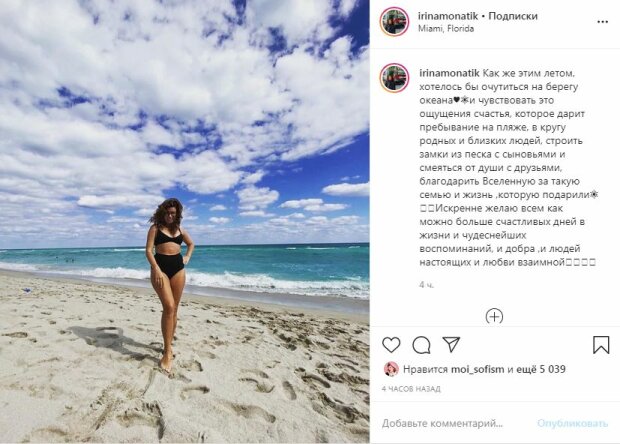Share post using paper plane icon
The image size is (620, 444).
click(x=451, y=345)
